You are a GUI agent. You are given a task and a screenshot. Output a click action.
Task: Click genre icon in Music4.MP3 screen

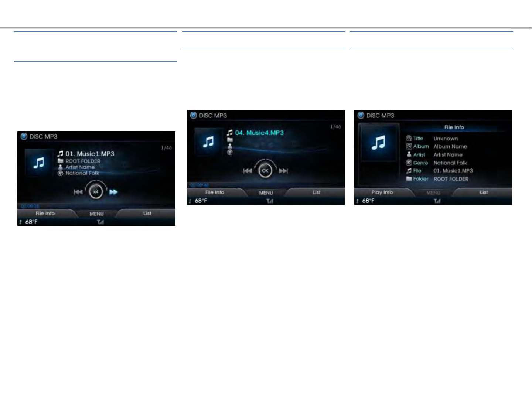click(x=230, y=152)
